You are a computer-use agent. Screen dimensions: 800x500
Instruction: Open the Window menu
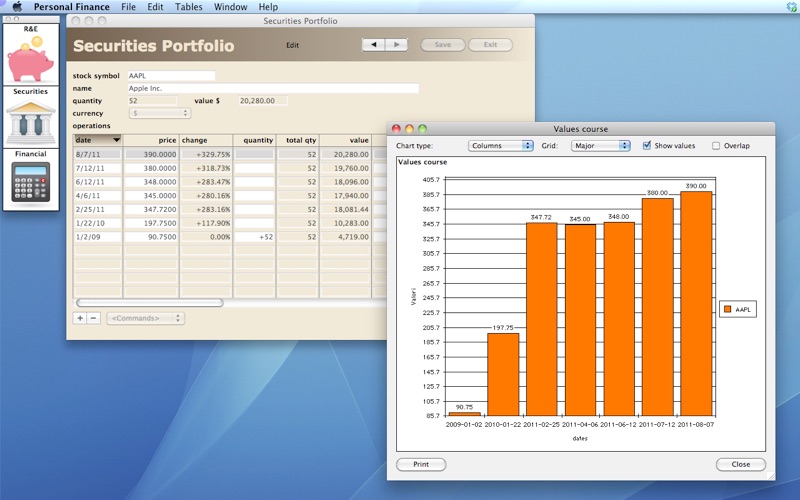pos(231,7)
